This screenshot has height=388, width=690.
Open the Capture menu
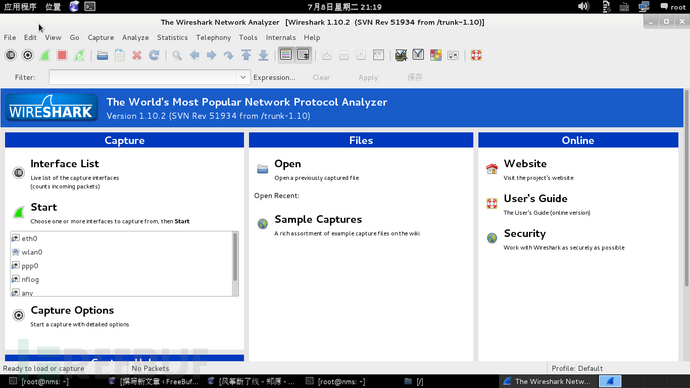[101, 37]
